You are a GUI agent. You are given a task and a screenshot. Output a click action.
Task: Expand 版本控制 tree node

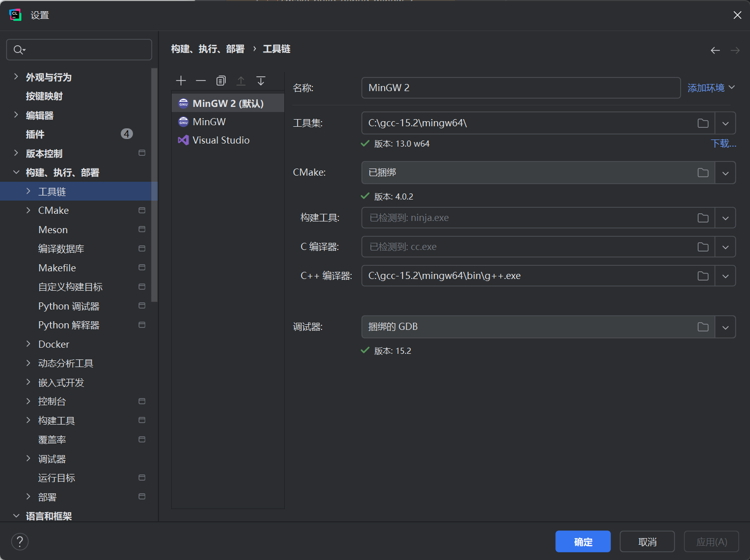[x=16, y=153]
